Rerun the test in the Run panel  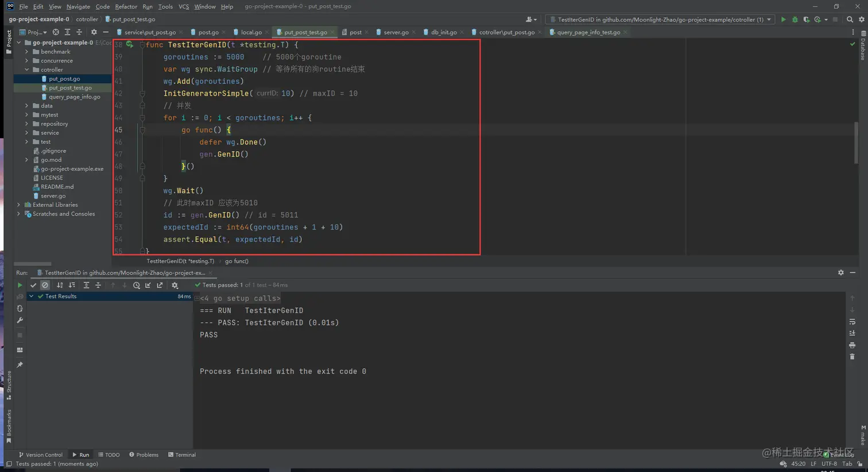point(20,285)
